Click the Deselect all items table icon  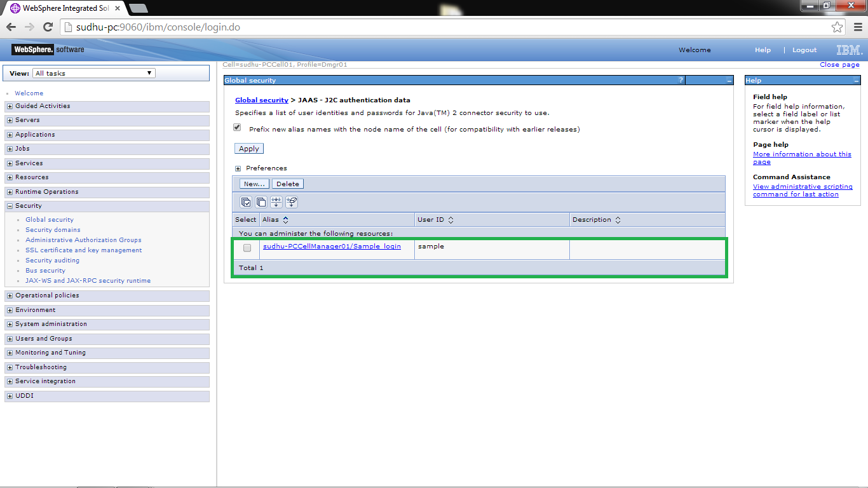(x=261, y=202)
